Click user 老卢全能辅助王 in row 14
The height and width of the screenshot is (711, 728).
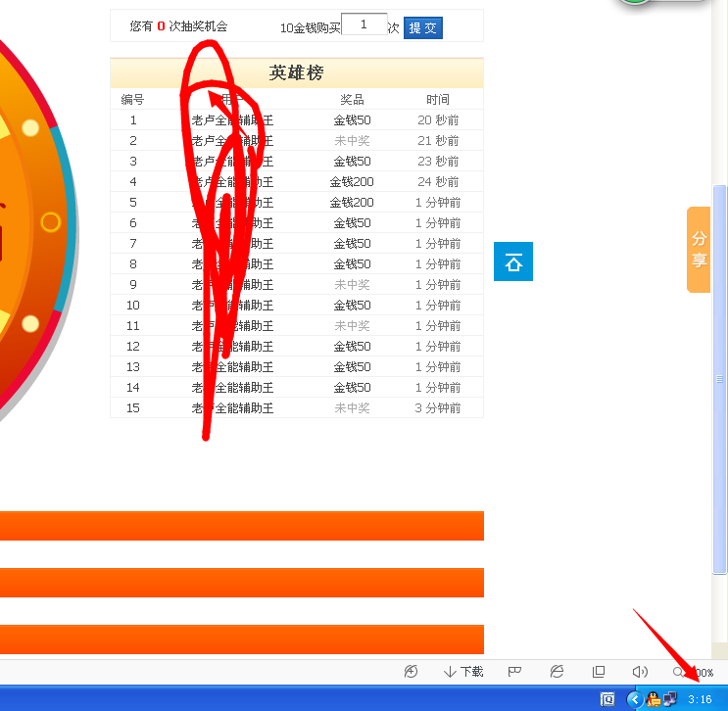(232, 388)
